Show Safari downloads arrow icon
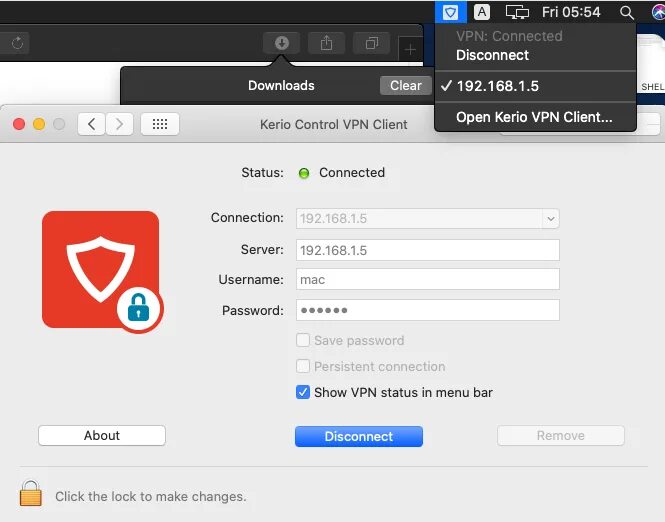 [282, 43]
